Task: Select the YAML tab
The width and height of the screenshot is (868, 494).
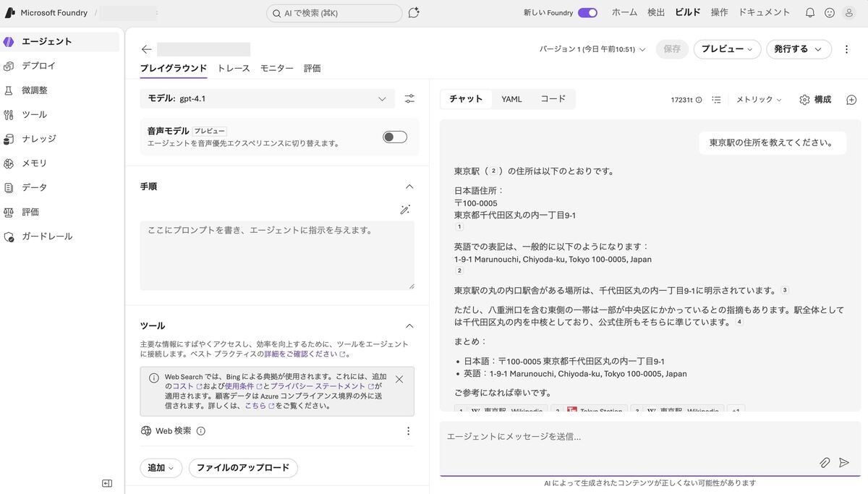Action: click(511, 99)
